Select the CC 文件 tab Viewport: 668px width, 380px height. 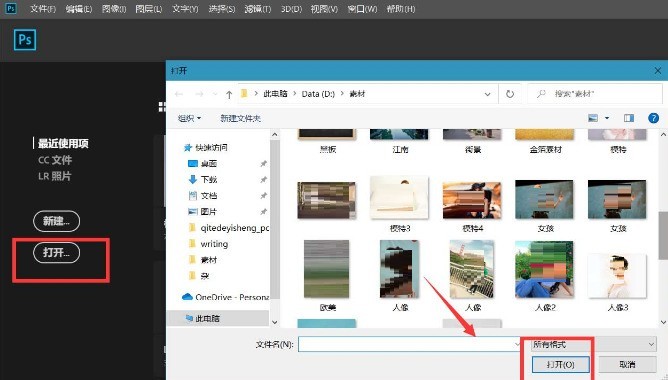tap(55, 160)
